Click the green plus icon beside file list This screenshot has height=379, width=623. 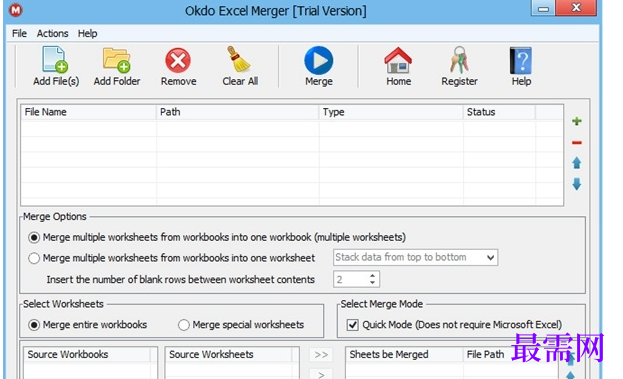577,121
